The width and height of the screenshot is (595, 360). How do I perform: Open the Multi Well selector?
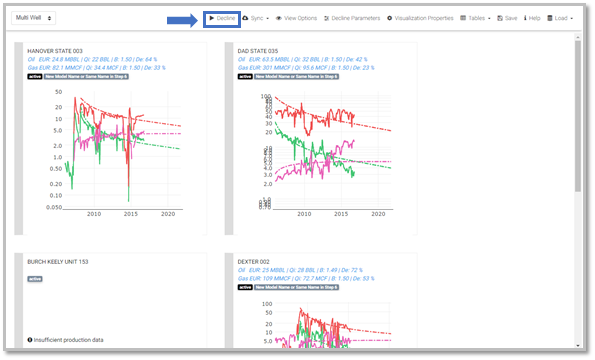tap(33, 18)
